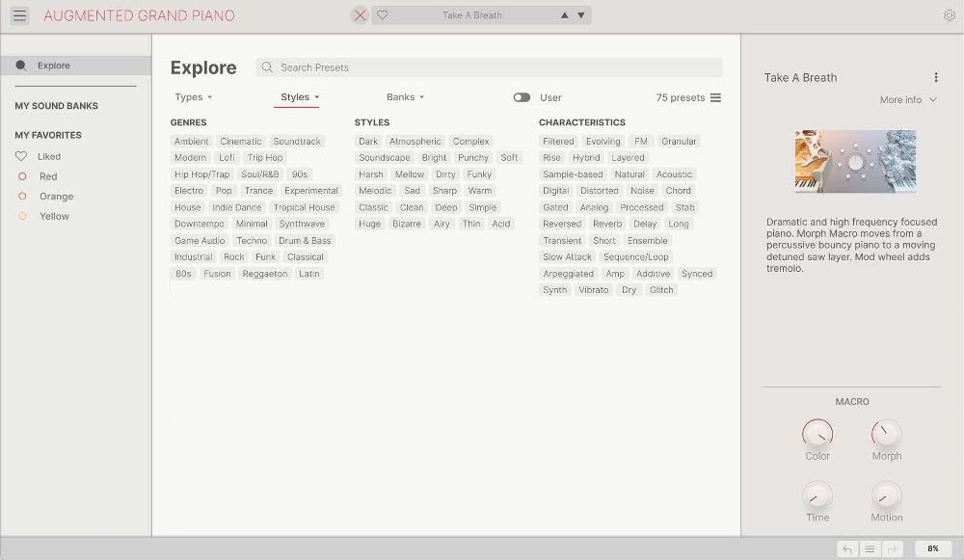Go to the previous preset with up arrow
The height and width of the screenshot is (560, 964).
pyautogui.click(x=565, y=15)
